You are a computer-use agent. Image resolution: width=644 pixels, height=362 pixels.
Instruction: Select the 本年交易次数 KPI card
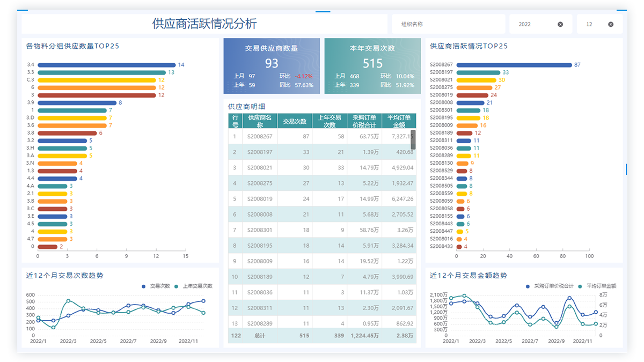tap(372, 65)
